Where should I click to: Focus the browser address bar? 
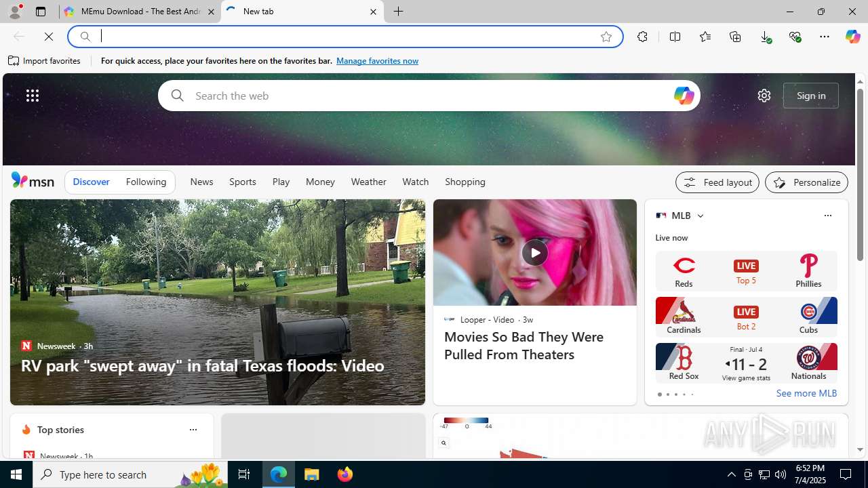click(x=346, y=37)
